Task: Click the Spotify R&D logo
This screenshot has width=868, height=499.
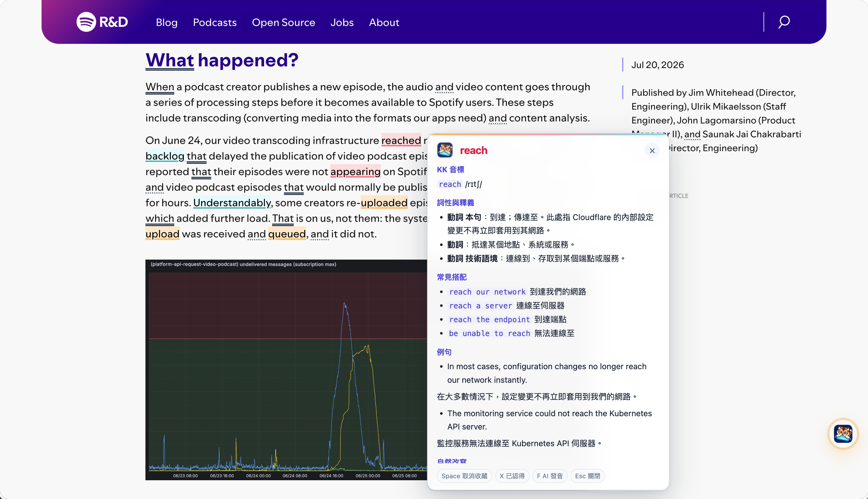Action: 102,22
